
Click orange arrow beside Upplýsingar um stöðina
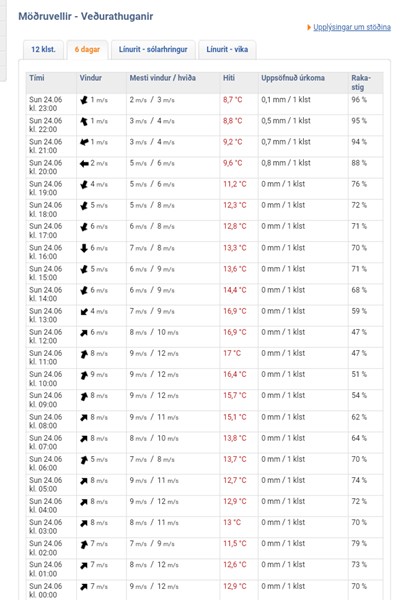[x=309, y=28]
